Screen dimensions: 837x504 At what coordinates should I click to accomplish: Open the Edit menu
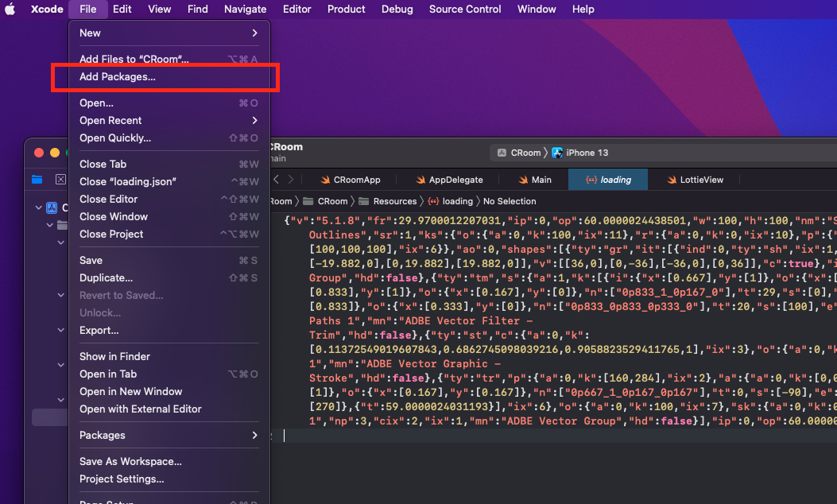tap(122, 9)
